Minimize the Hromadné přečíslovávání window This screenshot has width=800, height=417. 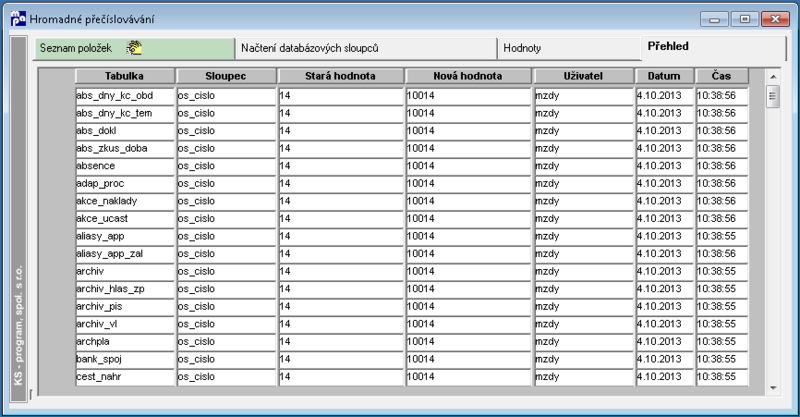click(x=714, y=19)
